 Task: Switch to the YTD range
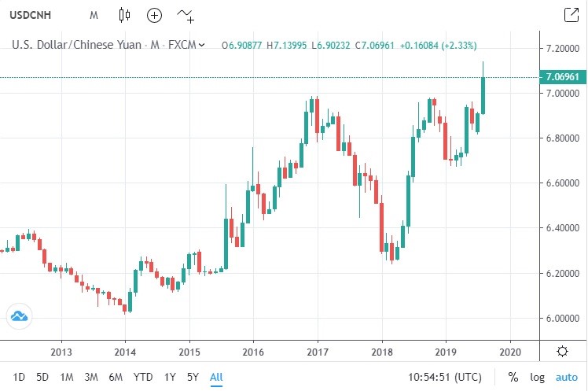coord(143,377)
